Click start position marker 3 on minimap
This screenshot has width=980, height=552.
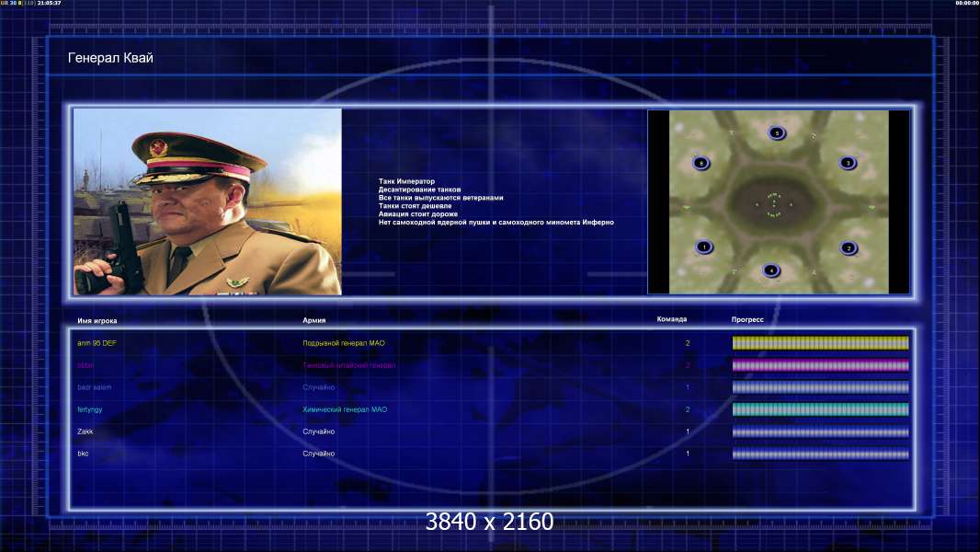click(x=848, y=163)
